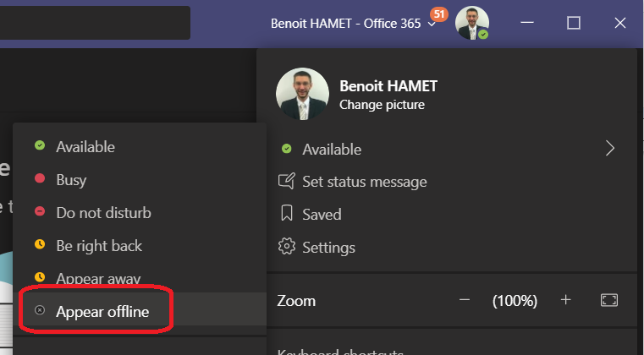The width and height of the screenshot is (644, 355).
Task: Click the profile avatar in the title bar
Action: tap(471, 23)
